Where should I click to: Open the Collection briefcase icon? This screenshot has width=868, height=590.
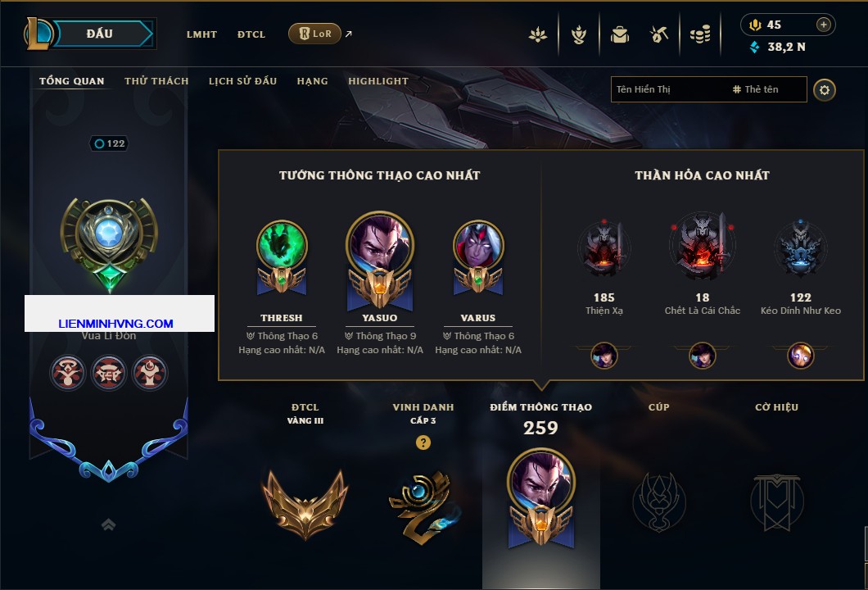[619, 35]
